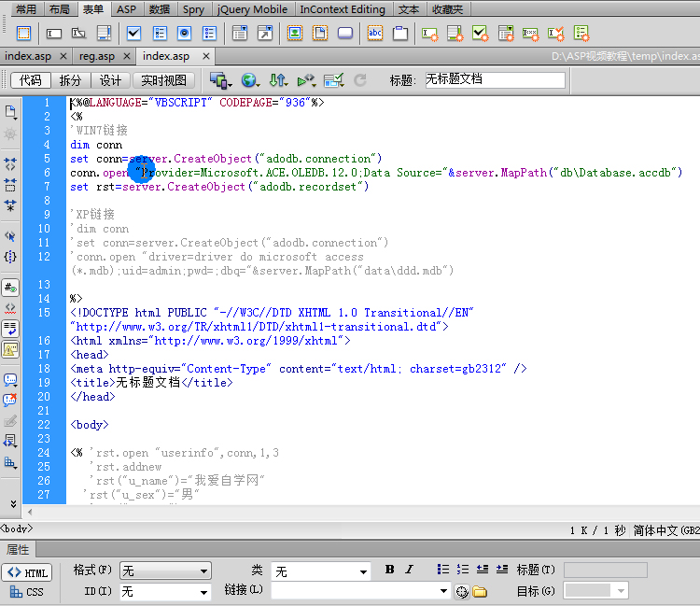
Task: Browse for link file folder icon
Action: tap(480, 592)
